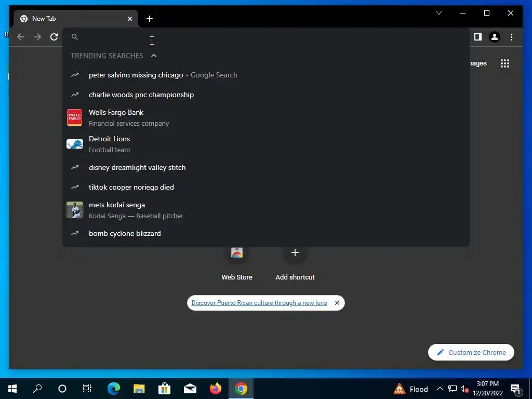Click the Add shortcut button

pos(295,263)
